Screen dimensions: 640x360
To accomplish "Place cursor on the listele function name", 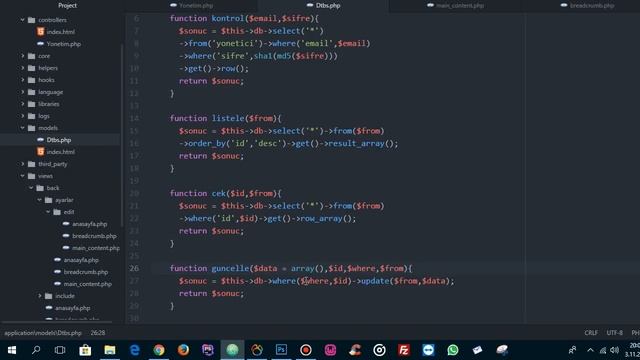I will point(228,118).
